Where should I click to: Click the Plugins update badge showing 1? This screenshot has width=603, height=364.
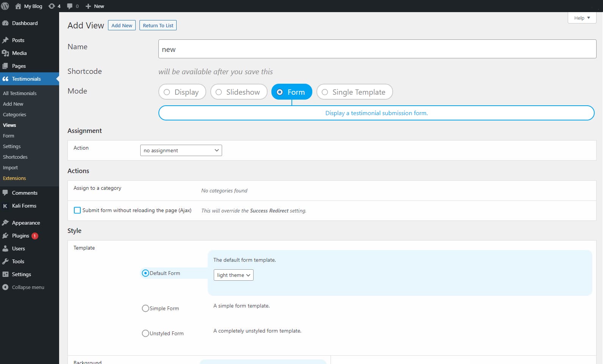34,236
